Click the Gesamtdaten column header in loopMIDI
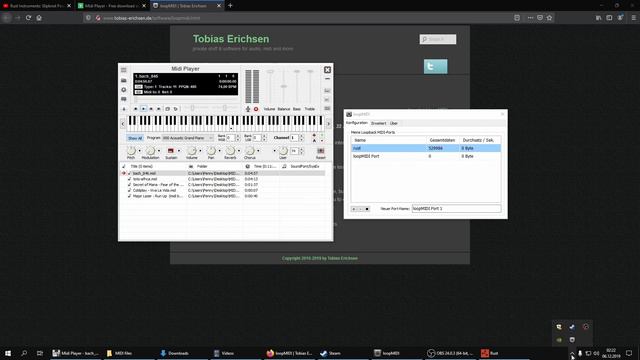640x360 pixels. click(x=442, y=140)
